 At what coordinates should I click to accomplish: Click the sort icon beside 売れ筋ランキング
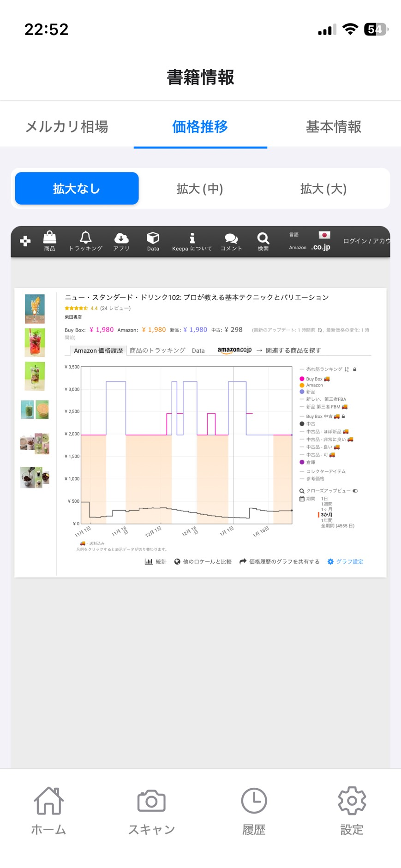[x=347, y=369]
